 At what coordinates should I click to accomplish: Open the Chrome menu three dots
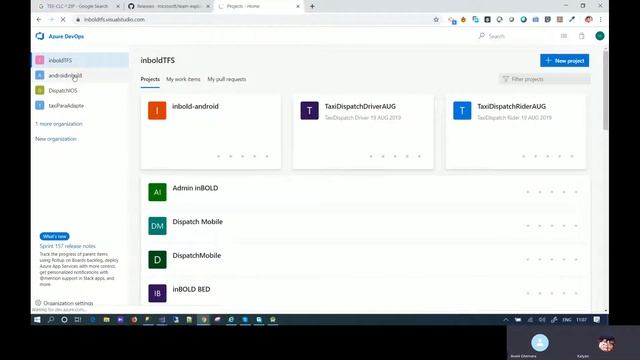pos(600,19)
